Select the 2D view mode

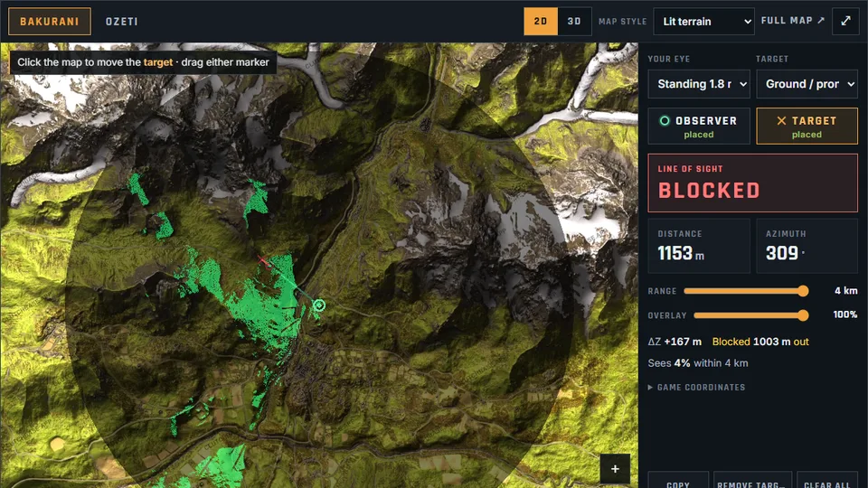541,22
